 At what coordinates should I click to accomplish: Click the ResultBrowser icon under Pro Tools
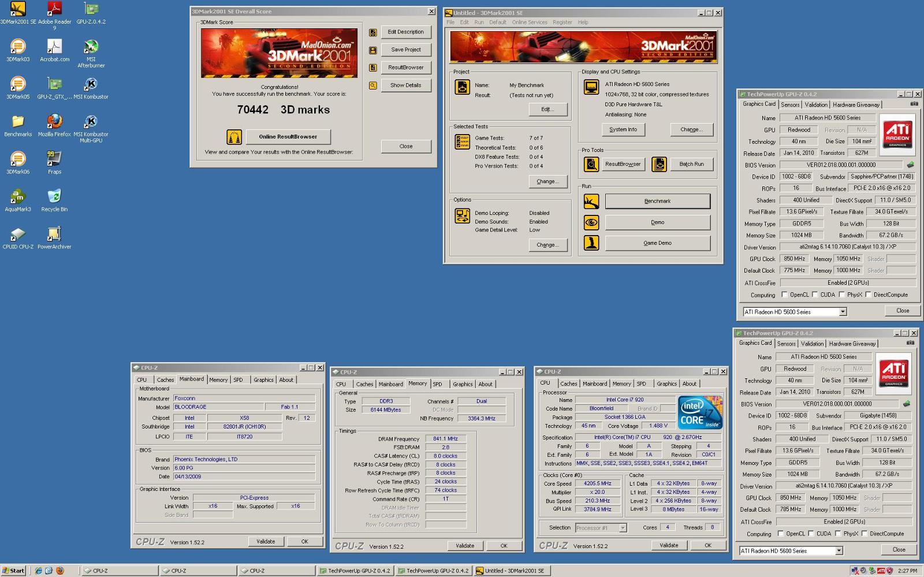click(591, 164)
